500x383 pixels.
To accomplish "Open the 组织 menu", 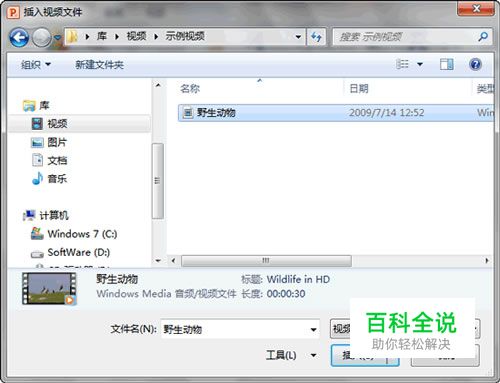I will coord(35,64).
